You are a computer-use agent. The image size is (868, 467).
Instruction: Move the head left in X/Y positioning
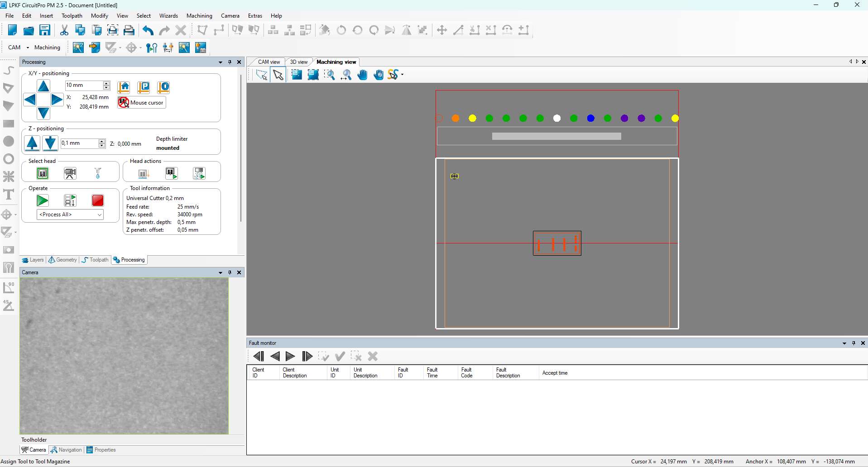coord(30,100)
